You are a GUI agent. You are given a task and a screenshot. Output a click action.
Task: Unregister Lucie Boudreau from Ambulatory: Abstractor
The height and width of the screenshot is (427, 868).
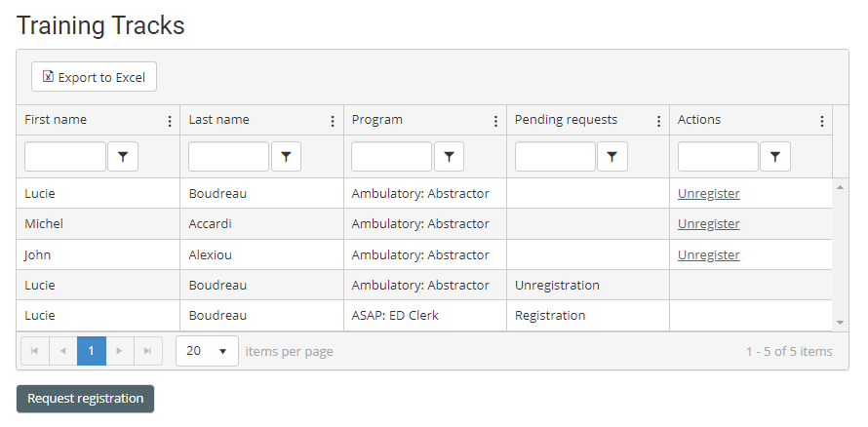pyautogui.click(x=709, y=193)
